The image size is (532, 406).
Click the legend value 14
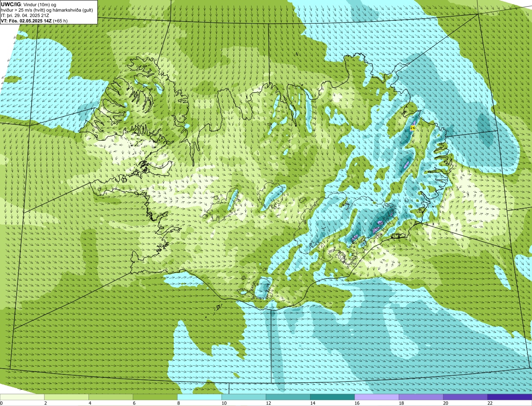point(313,403)
